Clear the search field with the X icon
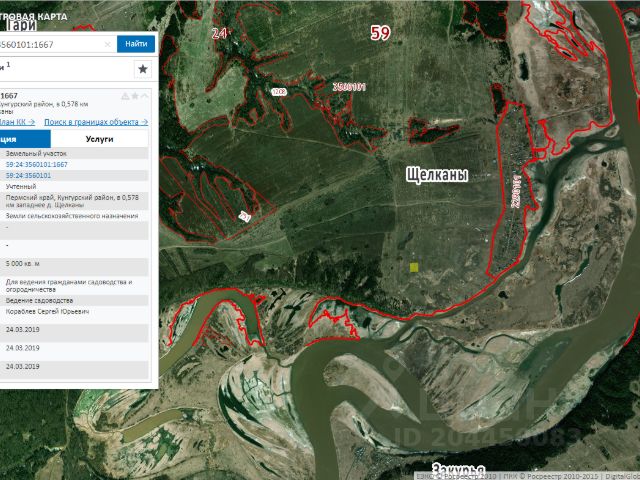640x480 pixels. pyautogui.click(x=107, y=44)
